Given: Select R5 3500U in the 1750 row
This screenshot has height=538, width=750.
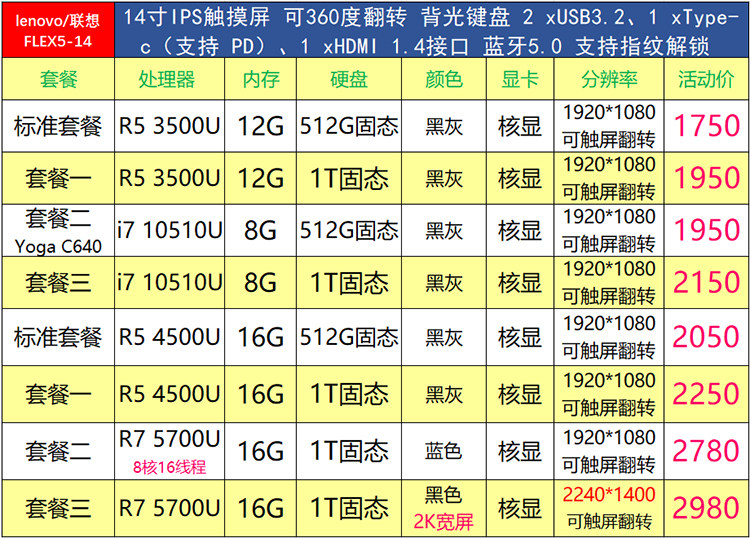Looking at the screenshot, I should tap(169, 126).
